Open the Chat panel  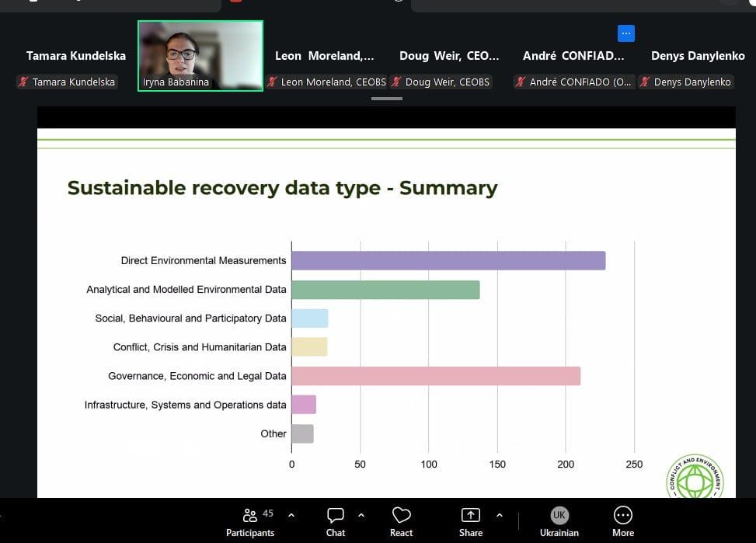click(x=336, y=521)
